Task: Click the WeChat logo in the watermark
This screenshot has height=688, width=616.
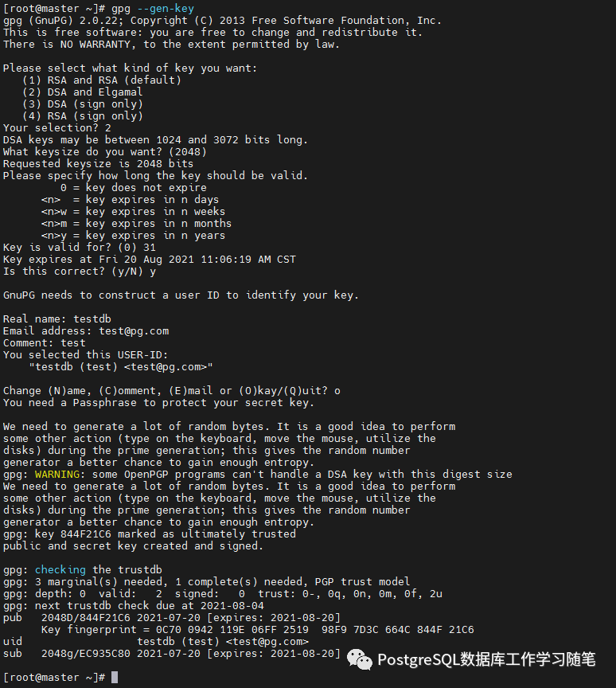Action: pos(361,659)
